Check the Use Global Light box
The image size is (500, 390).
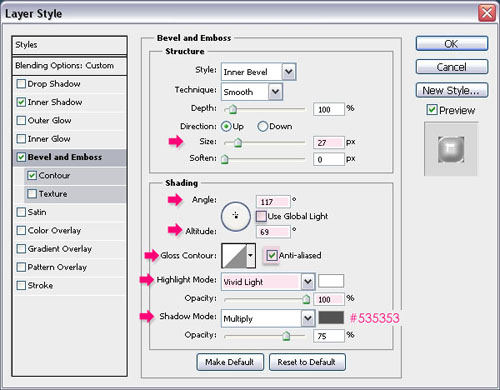click(261, 216)
